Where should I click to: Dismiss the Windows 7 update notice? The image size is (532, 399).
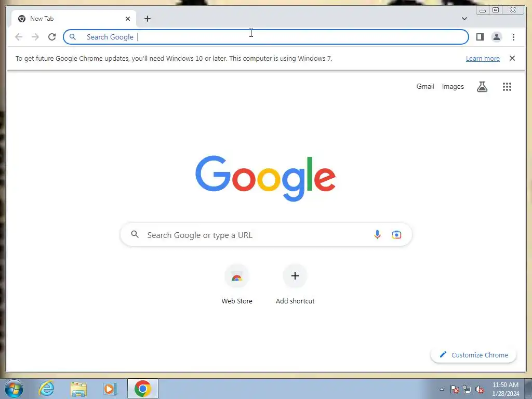click(512, 58)
